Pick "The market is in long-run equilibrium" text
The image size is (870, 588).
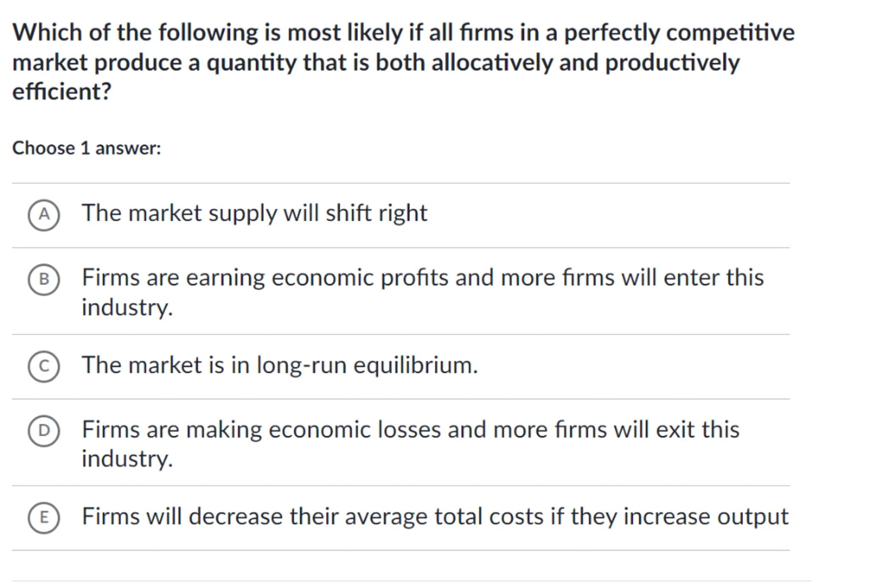280,365
